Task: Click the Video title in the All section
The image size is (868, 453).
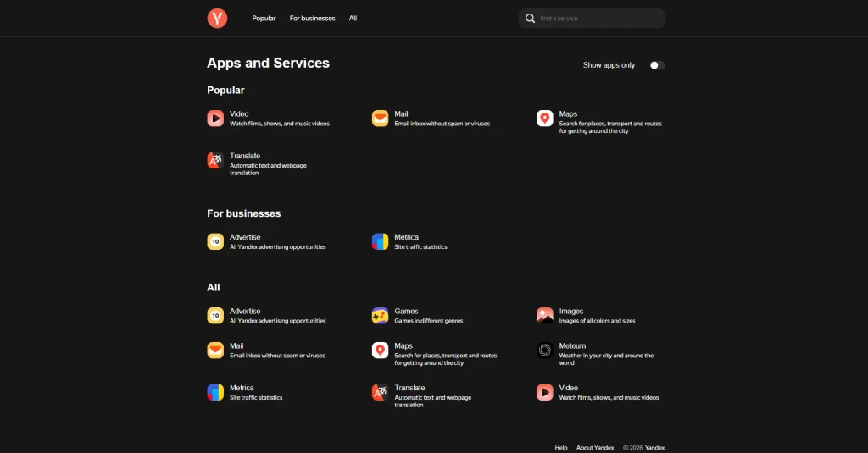Action: pos(569,388)
